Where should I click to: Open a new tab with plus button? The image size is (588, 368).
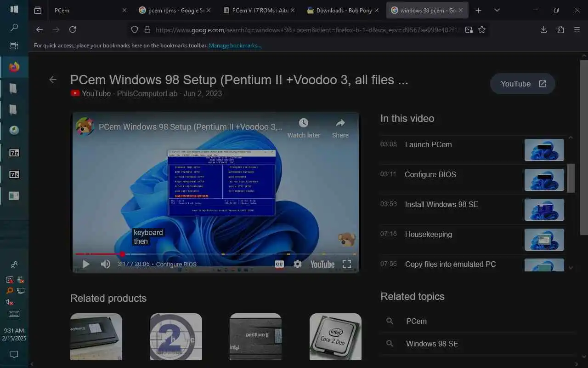(479, 10)
